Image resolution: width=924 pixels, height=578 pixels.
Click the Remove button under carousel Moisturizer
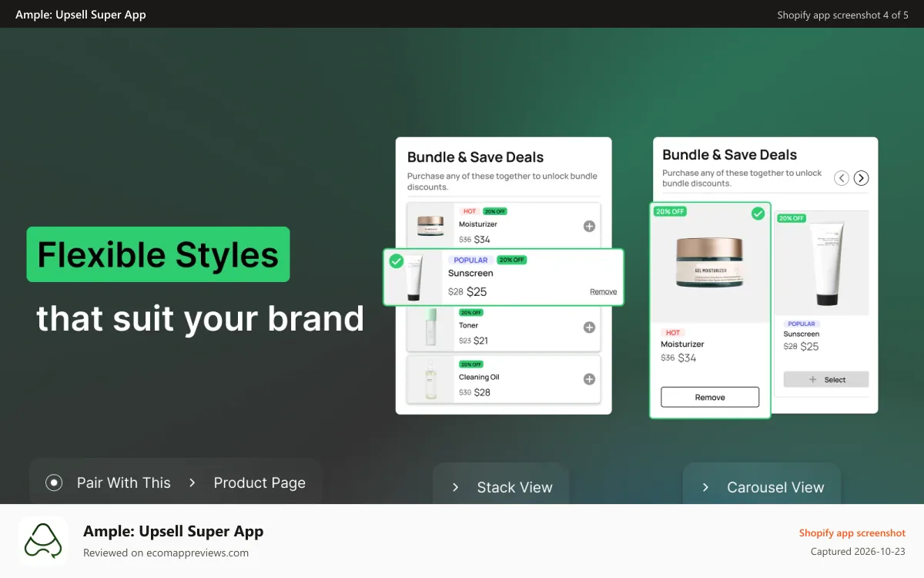[x=710, y=397]
